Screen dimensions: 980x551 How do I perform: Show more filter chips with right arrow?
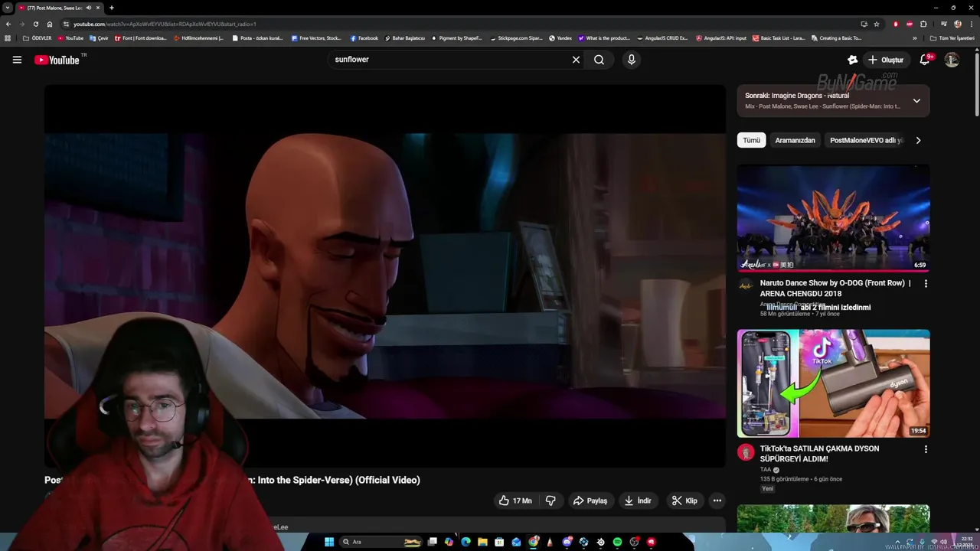pos(918,140)
